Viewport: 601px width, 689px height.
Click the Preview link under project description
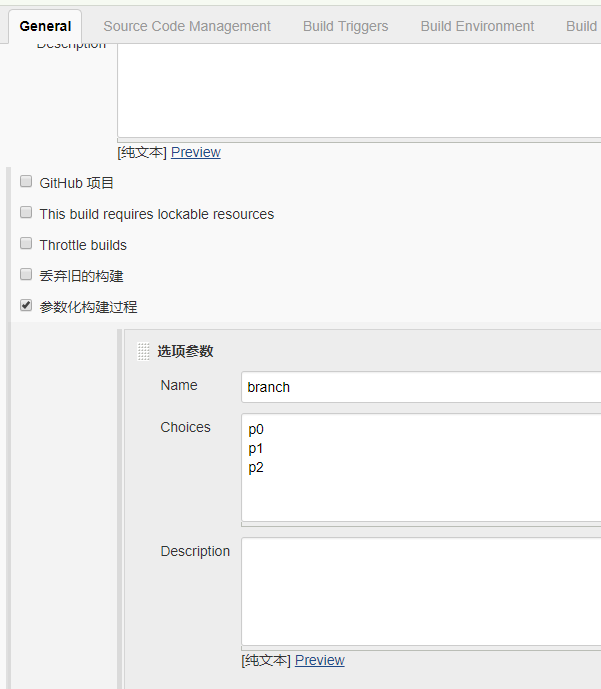(196, 152)
